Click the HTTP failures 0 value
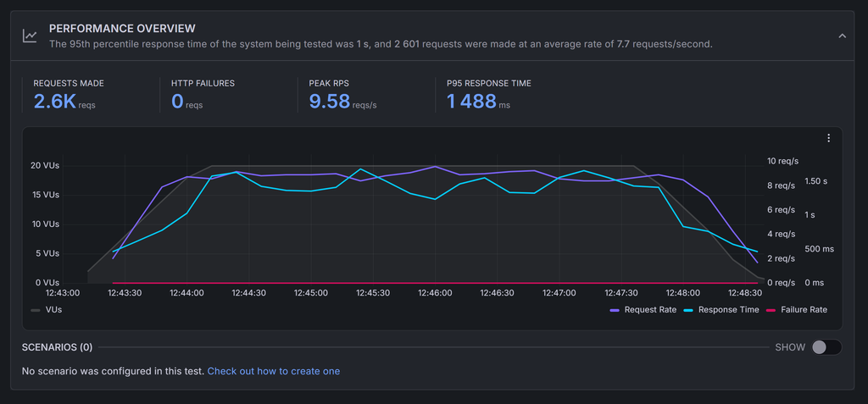 (177, 102)
